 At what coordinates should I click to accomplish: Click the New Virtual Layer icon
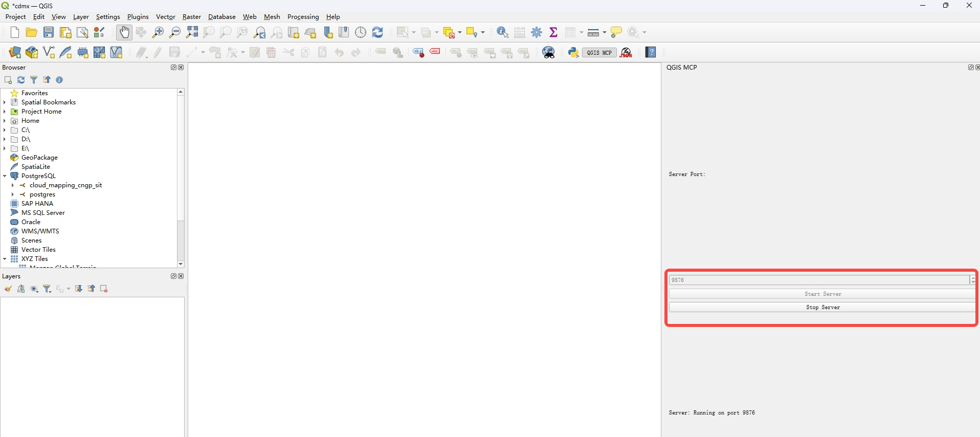coord(117,52)
